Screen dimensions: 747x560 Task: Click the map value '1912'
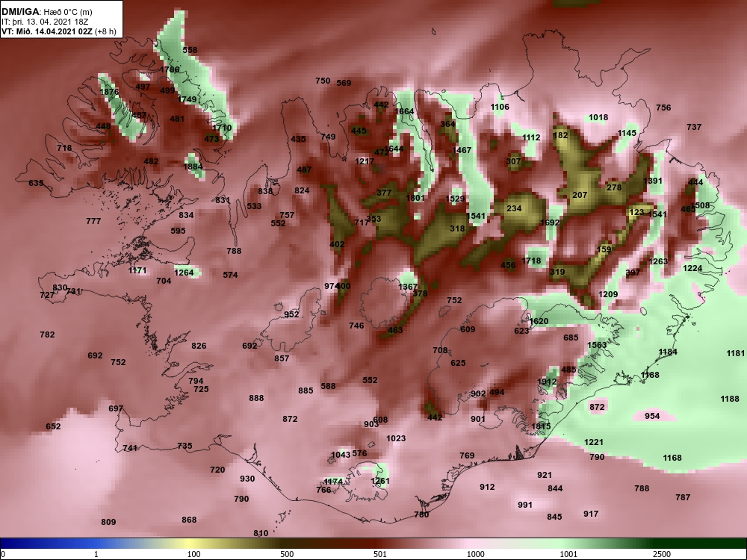click(x=547, y=382)
